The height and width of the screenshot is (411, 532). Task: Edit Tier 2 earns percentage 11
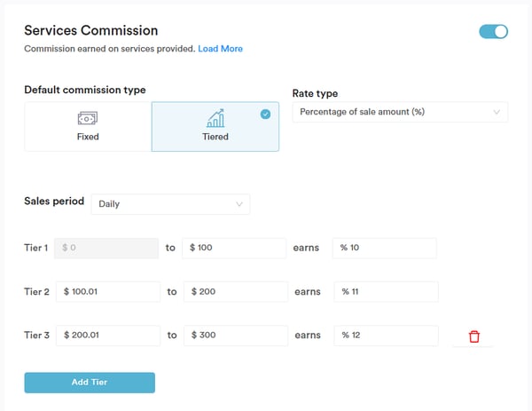pyautogui.click(x=386, y=291)
